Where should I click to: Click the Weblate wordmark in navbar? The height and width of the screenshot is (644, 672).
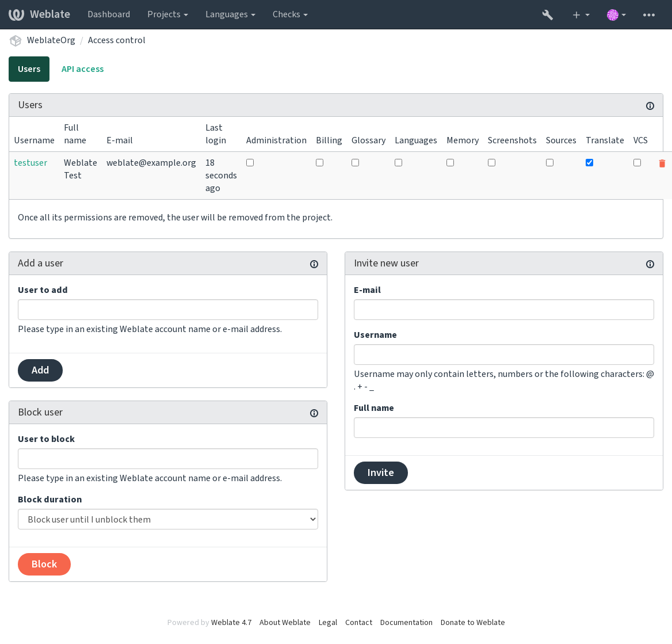[50, 14]
